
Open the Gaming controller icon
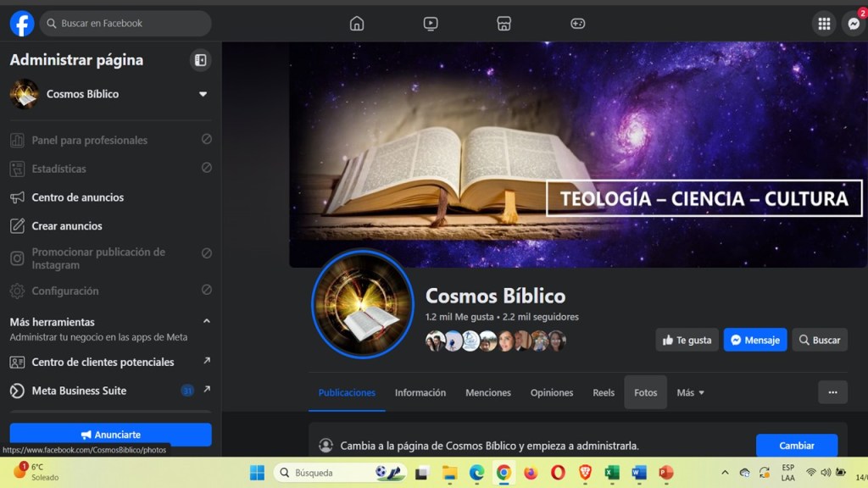click(577, 24)
